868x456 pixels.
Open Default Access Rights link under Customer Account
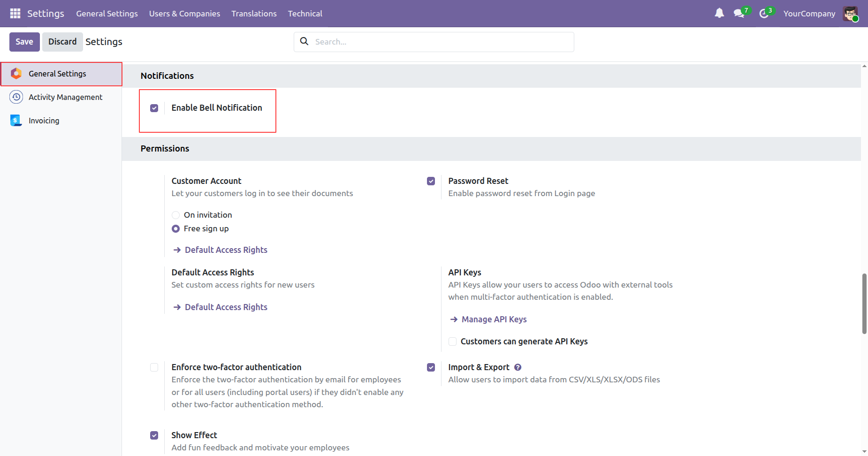tap(226, 250)
